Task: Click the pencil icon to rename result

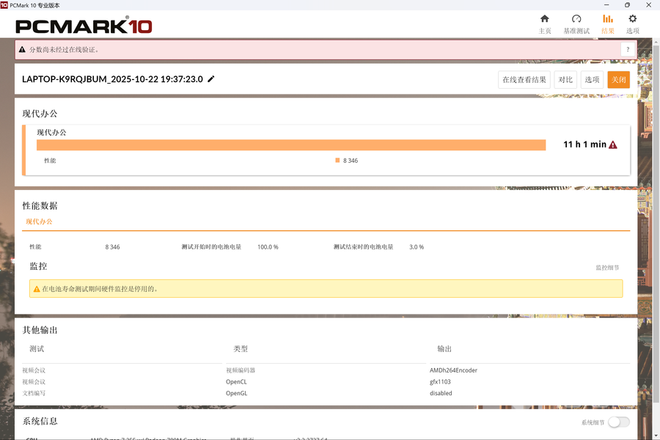Action: pyautogui.click(x=211, y=79)
